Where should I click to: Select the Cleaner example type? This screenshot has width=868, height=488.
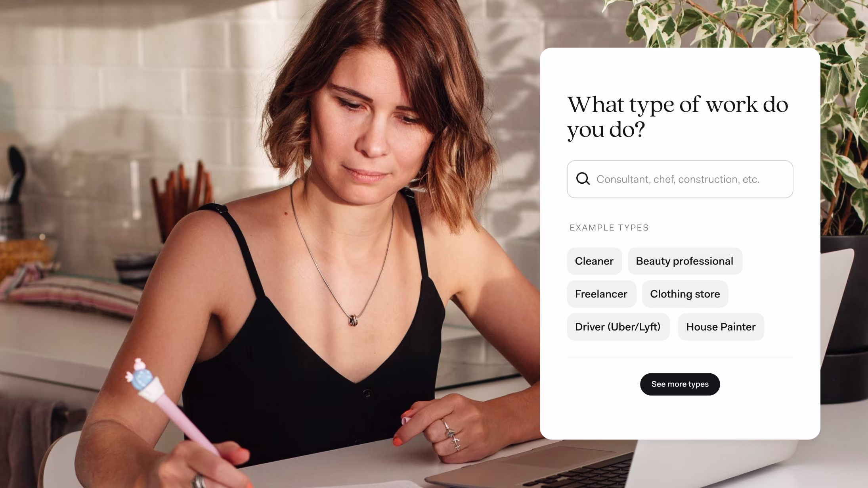(x=594, y=261)
